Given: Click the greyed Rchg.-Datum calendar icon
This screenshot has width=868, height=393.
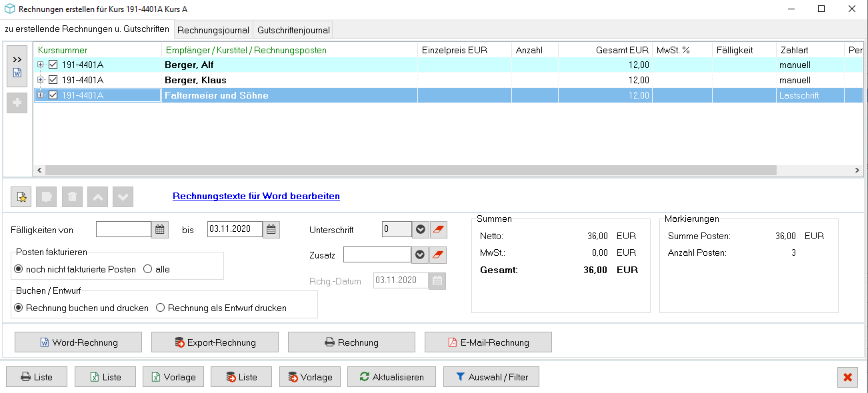Looking at the screenshot, I should pyautogui.click(x=437, y=281).
